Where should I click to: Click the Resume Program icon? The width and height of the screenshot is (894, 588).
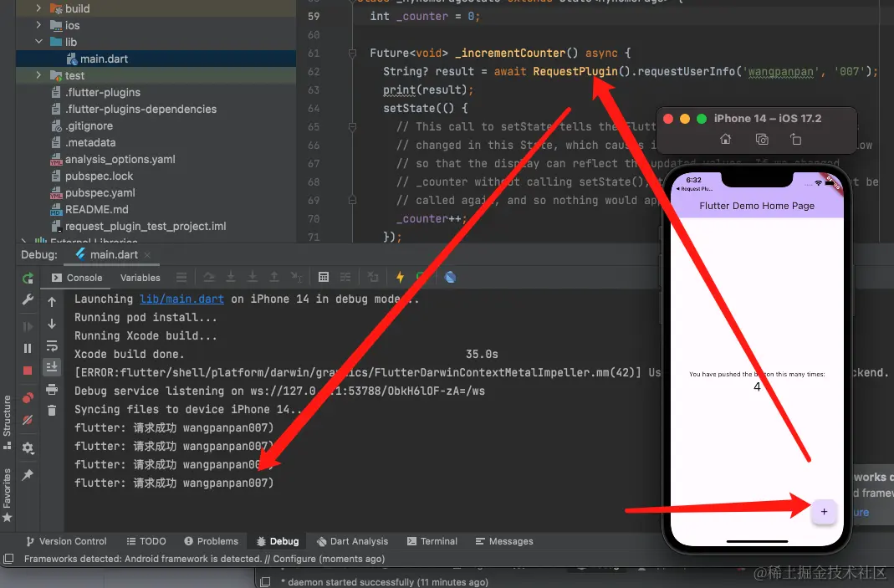point(28,326)
